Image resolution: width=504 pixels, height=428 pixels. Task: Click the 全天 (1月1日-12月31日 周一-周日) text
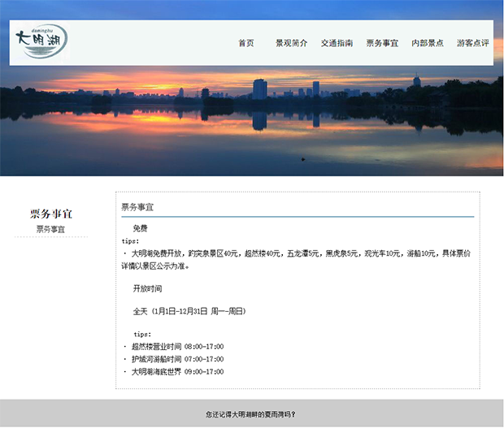(189, 311)
